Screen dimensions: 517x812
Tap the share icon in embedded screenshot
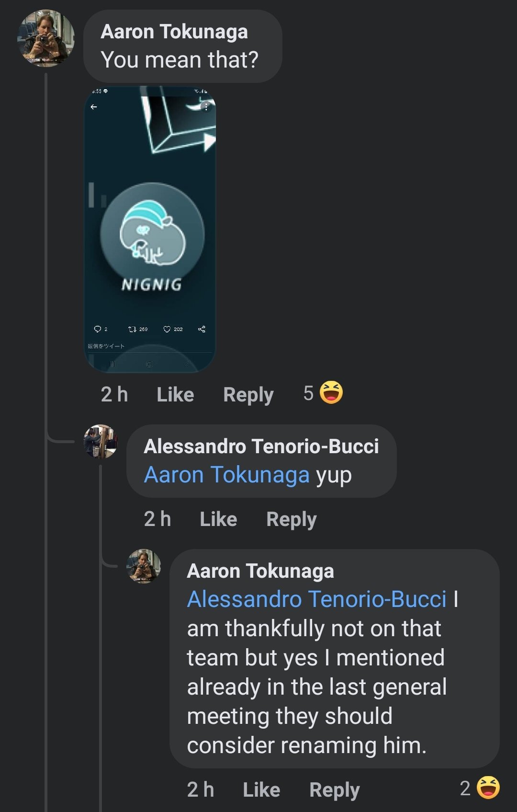[x=202, y=329]
